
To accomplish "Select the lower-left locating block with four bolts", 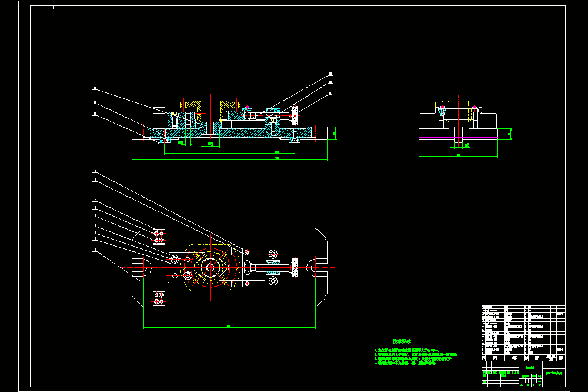I will [x=159, y=296].
